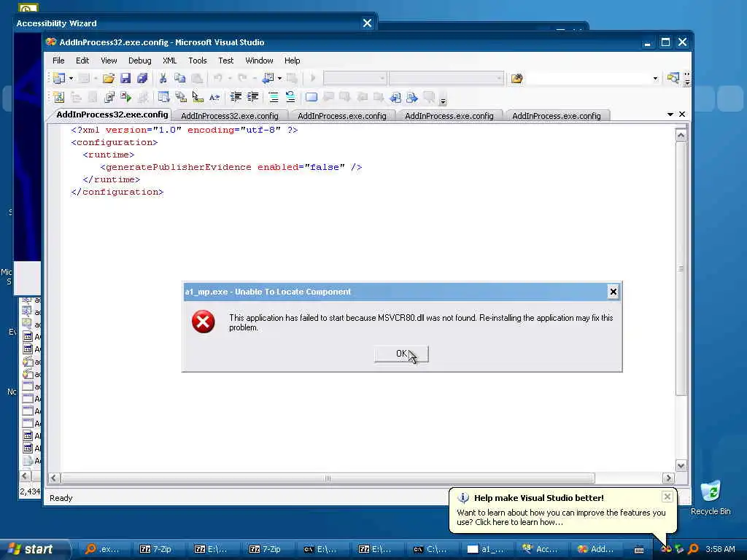Viewport: 747px width, 560px height.
Task: Switch to the last AddInProcess.exe.config tab
Action: tap(557, 116)
